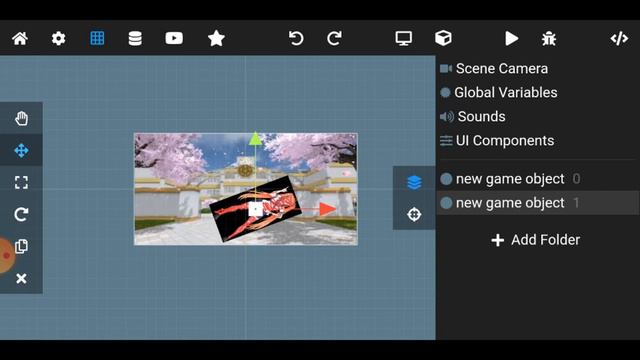Tap the orange floating recorder bubble
The width and height of the screenshot is (640, 360).
click(x=6, y=256)
